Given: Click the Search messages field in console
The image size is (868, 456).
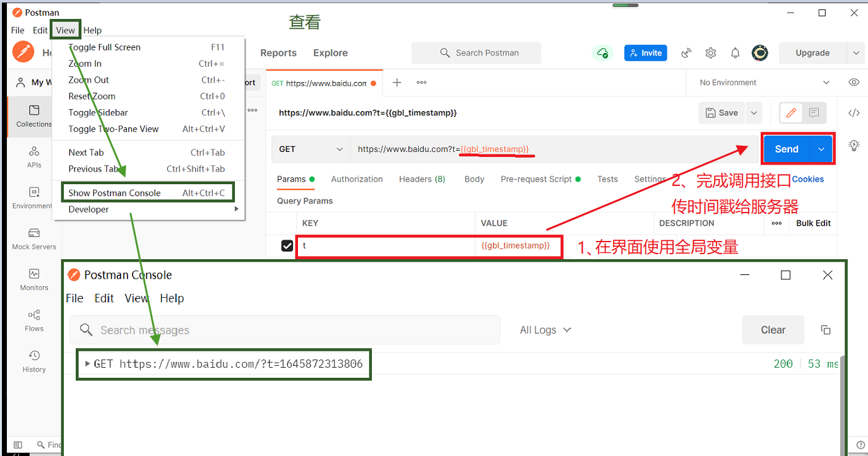Looking at the screenshot, I should [285, 330].
